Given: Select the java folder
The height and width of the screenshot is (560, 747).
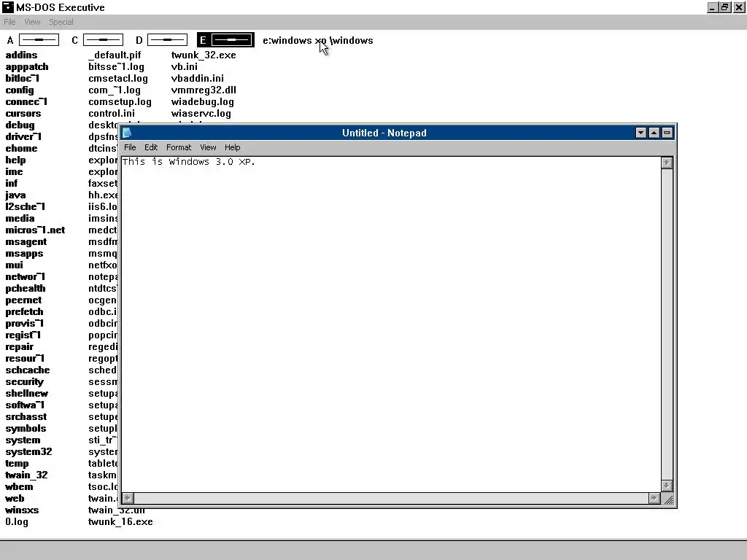Looking at the screenshot, I should pyautogui.click(x=16, y=195).
